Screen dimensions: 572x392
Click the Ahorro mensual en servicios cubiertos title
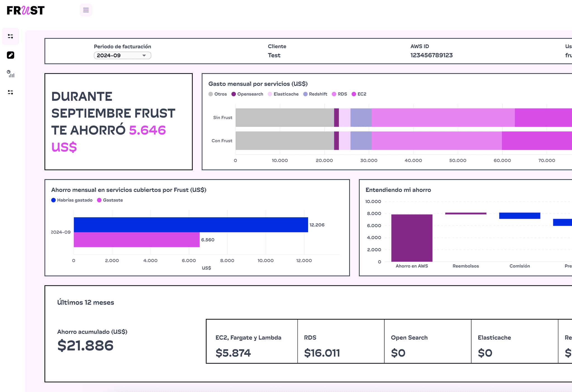[129, 190]
